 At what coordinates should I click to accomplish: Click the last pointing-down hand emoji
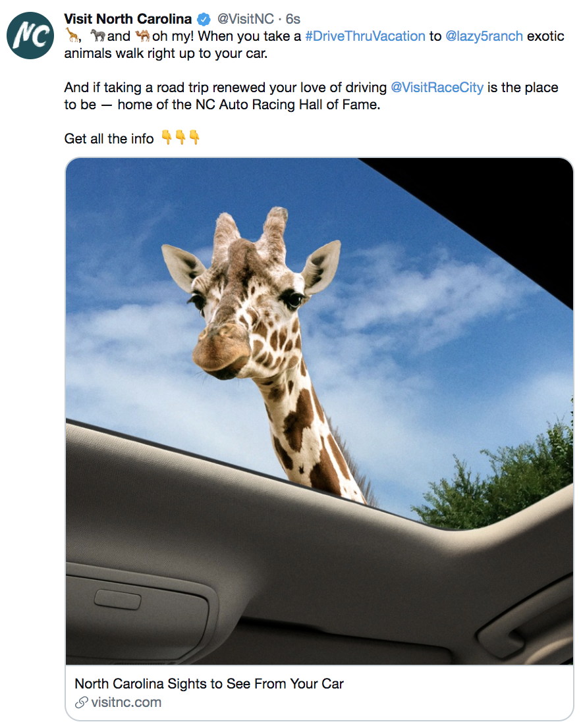194,138
